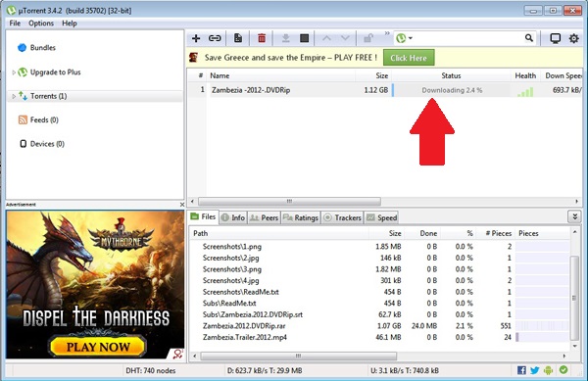Open the Help menu
The height and width of the screenshot is (381, 588).
[70, 24]
